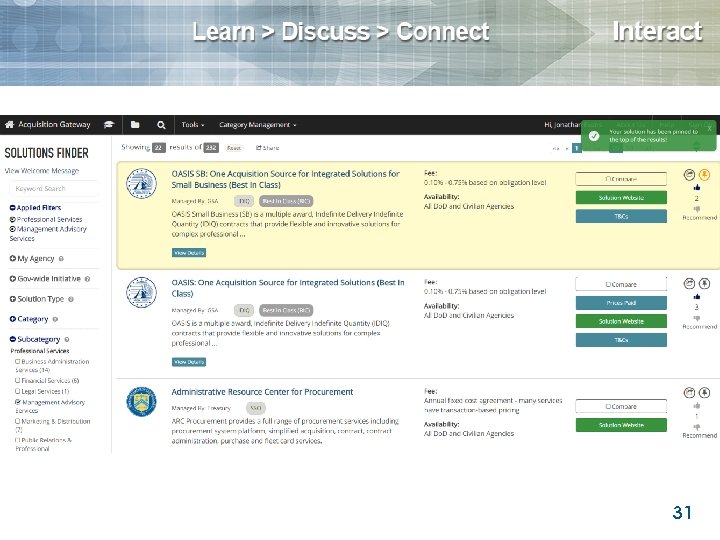
Task: Check Public Relations & Professional subcategory
Action: (x=17, y=440)
